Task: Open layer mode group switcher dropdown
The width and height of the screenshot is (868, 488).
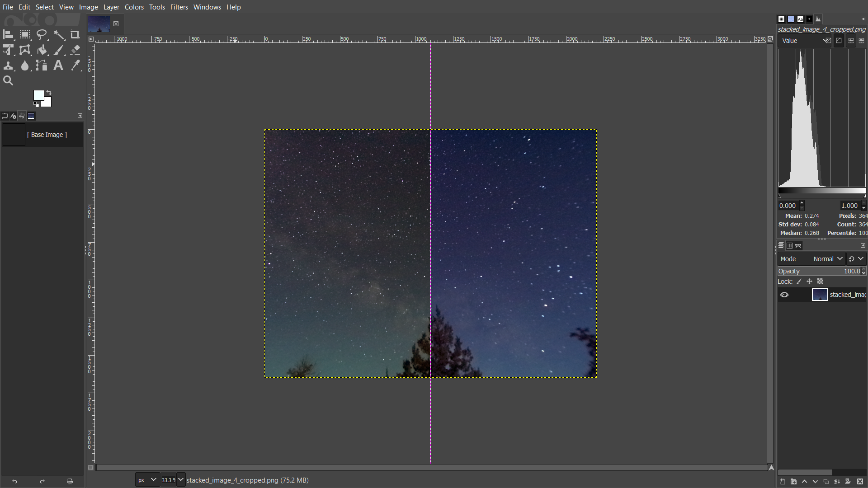Action: pyautogui.click(x=856, y=259)
